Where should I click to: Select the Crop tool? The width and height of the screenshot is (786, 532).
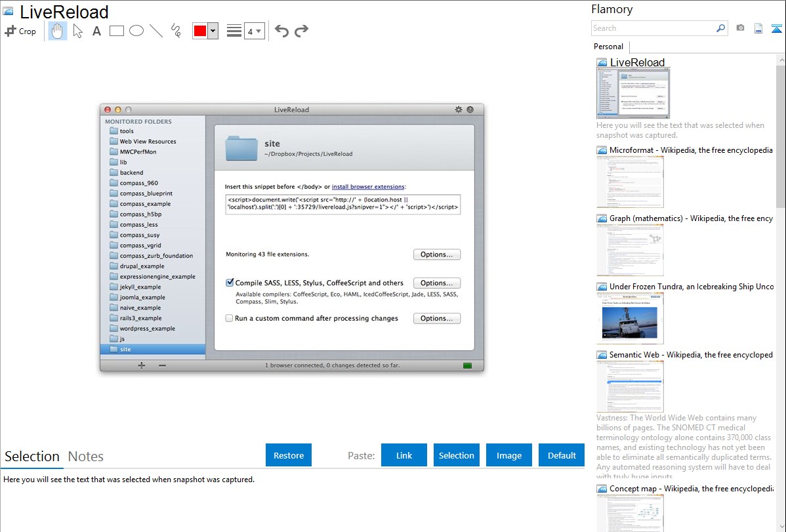click(20, 31)
